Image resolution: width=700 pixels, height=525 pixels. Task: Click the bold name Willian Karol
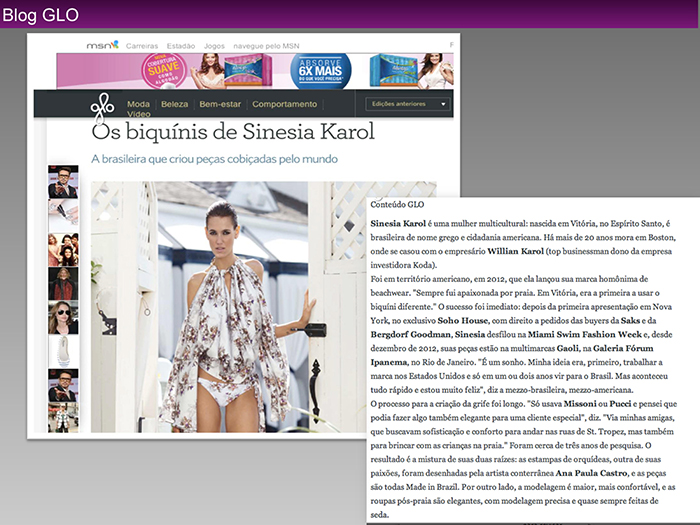click(515, 251)
